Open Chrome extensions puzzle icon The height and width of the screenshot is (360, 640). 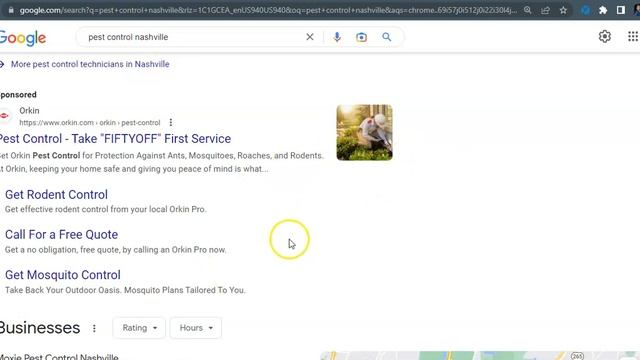(603, 10)
